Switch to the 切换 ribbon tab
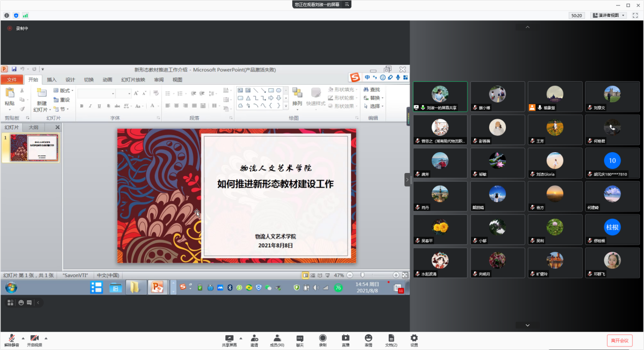 [89, 80]
